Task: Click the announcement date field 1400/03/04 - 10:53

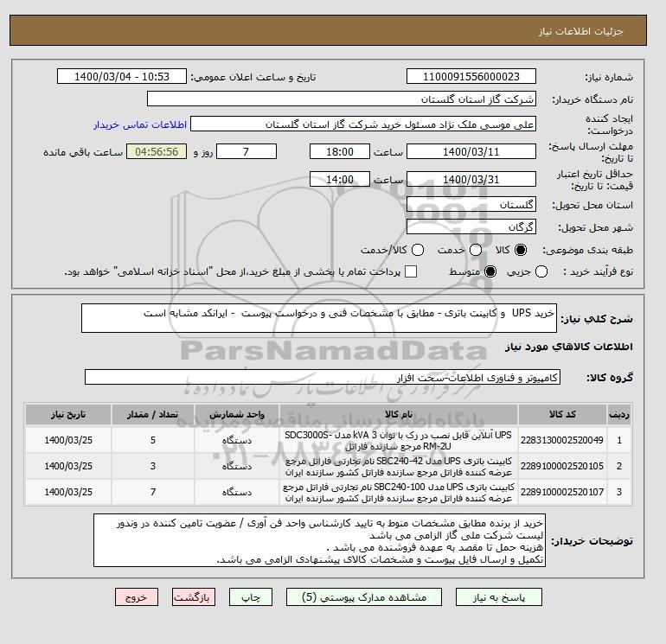Action: pos(122,76)
